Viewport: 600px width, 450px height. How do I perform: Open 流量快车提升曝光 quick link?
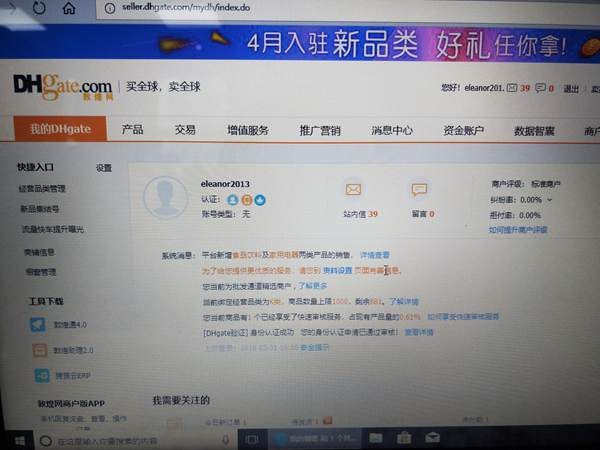53,229
